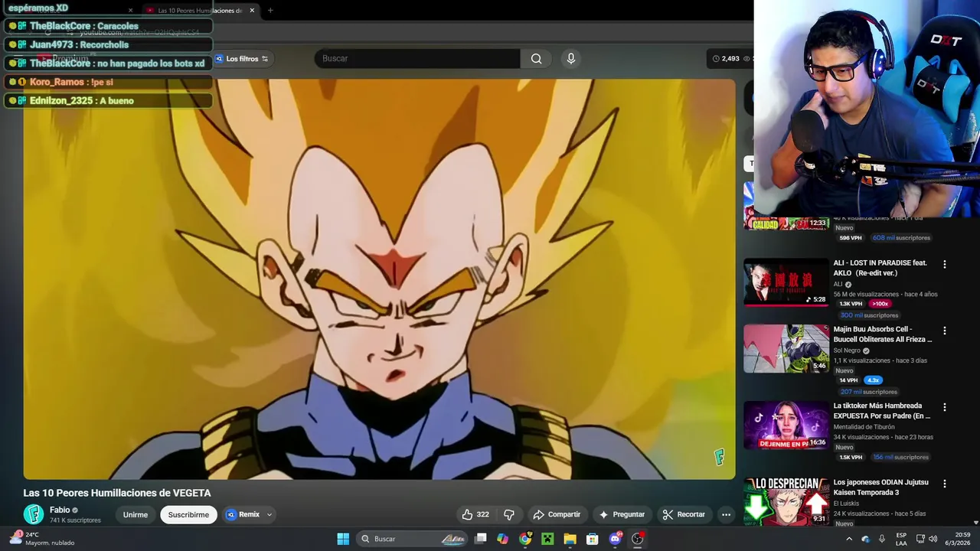Join the channel with Unirme

click(x=136, y=514)
